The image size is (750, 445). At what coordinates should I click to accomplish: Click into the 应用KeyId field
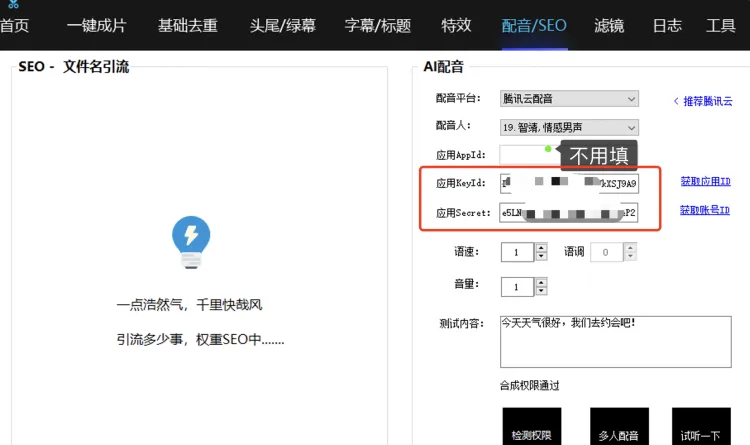click(x=569, y=184)
